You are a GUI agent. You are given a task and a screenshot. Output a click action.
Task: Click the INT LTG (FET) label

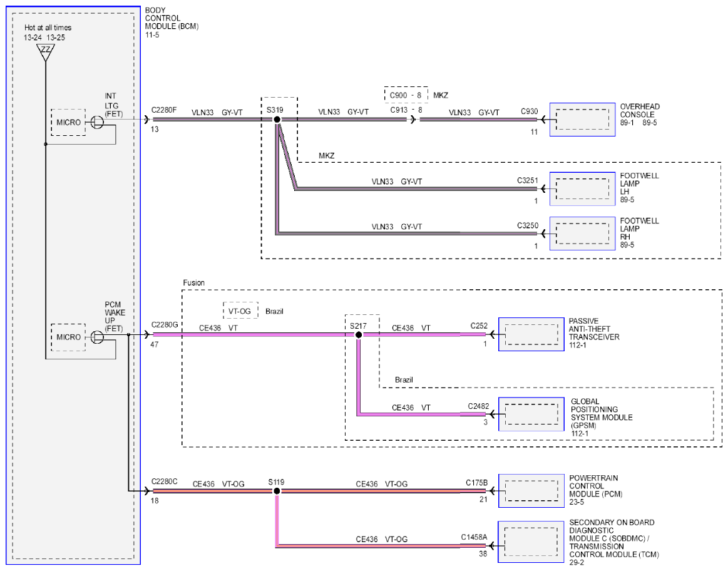tap(113, 105)
